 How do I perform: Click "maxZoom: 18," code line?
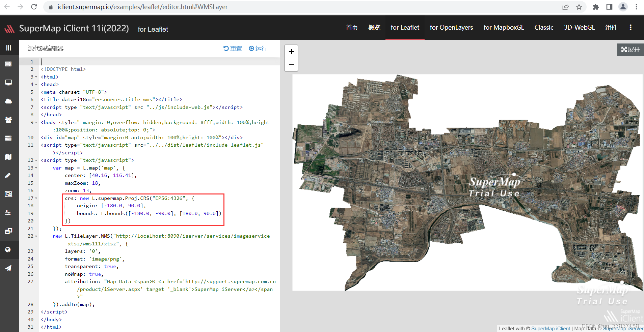(83, 183)
